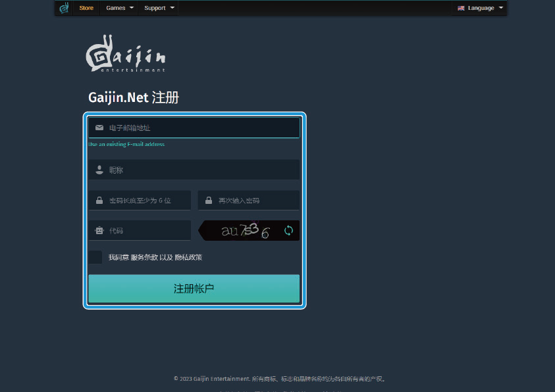This screenshot has height=392, width=555.
Task: Click the 注册帐户 register account button
Action: point(194,289)
